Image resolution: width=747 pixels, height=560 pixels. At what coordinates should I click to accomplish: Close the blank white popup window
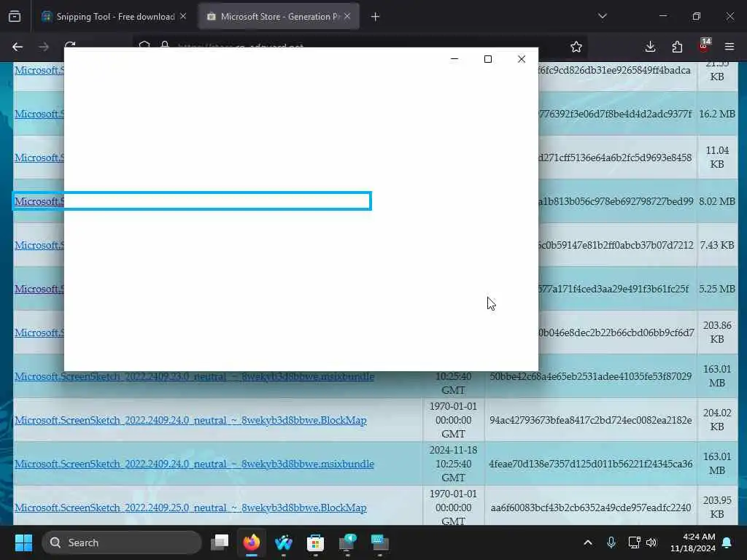coord(522,59)
